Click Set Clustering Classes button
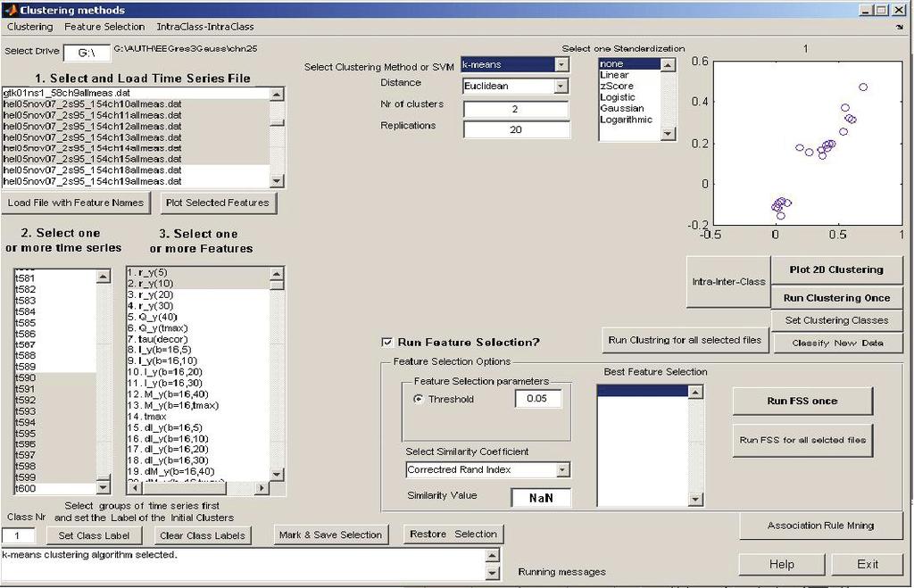The height and width of the screenshot is (588, 914). click(835, 320)
